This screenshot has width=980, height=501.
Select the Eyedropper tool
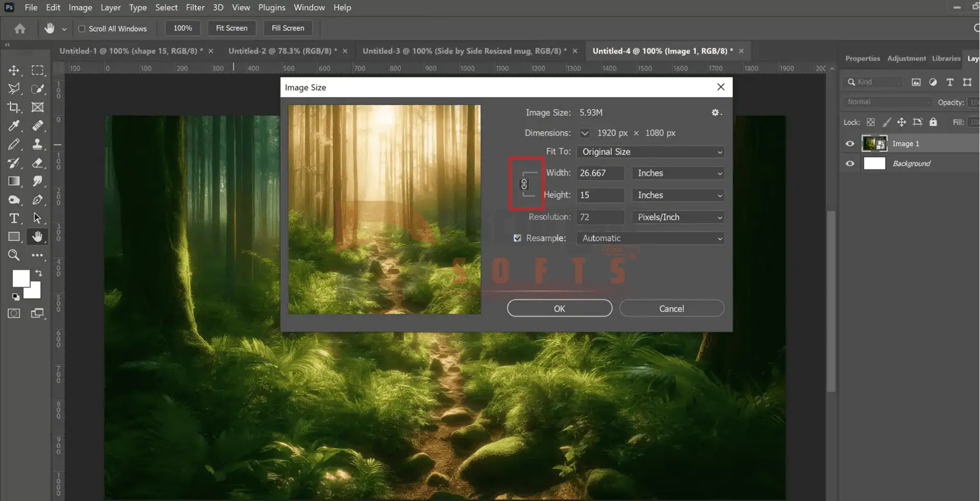coord(14,126)
